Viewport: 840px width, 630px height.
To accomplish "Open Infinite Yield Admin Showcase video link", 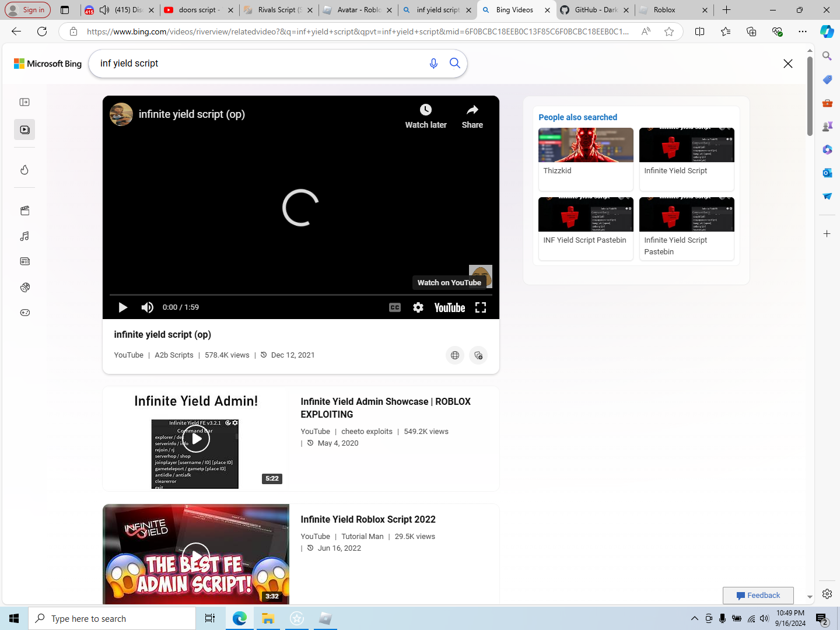I will [x=386, y=408].
